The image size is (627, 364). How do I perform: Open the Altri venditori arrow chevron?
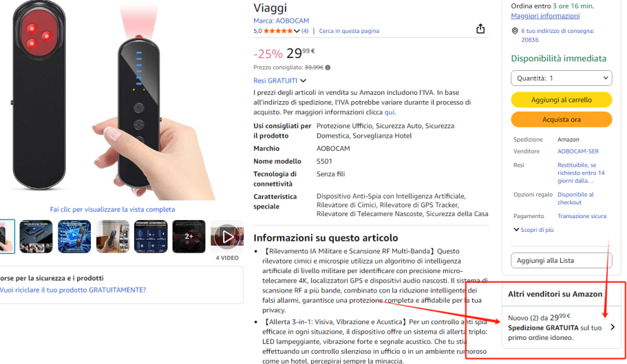click(x=613, y=328)
